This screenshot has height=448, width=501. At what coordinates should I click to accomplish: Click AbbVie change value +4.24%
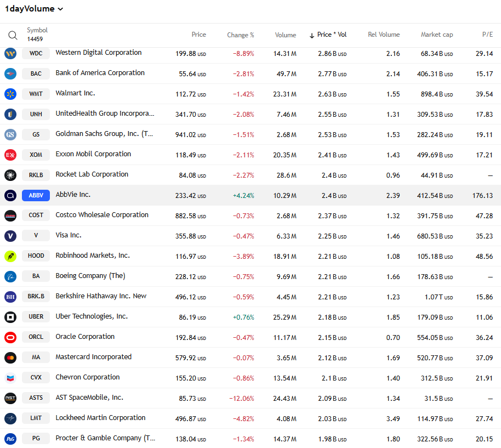pyautogui.click(x=243, y=196)
